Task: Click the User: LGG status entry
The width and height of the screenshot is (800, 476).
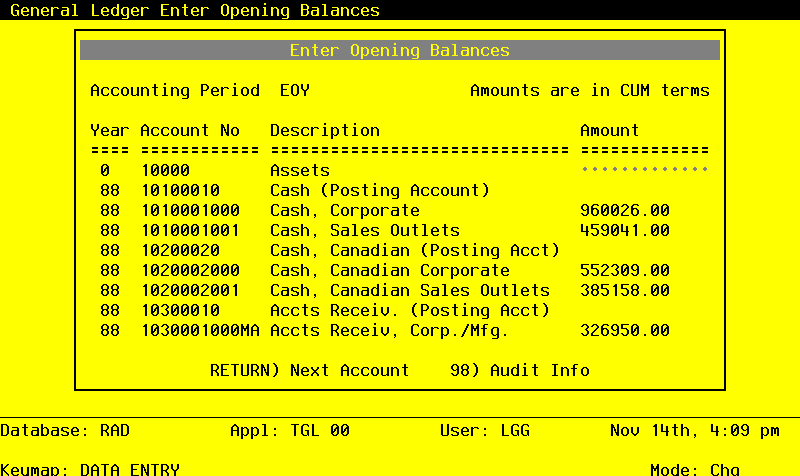Action: click(485, 431)
